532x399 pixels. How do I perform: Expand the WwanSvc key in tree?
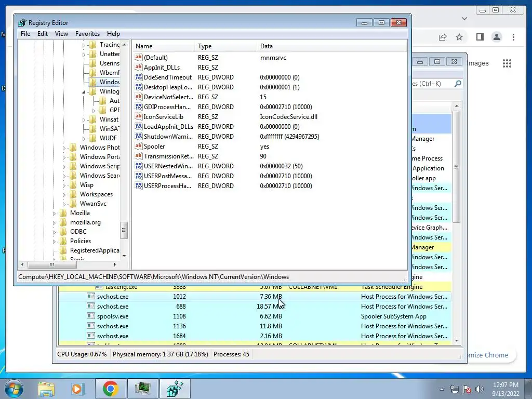[64, 204]
